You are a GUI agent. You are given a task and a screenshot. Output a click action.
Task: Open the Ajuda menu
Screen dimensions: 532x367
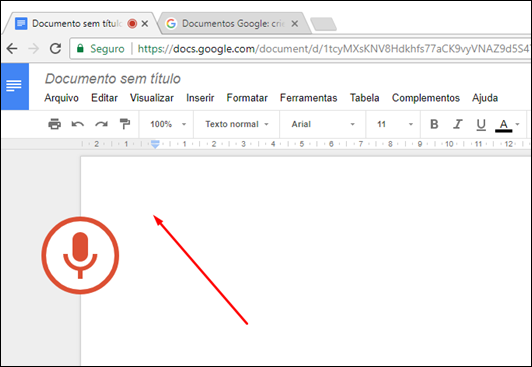[485, 98]
